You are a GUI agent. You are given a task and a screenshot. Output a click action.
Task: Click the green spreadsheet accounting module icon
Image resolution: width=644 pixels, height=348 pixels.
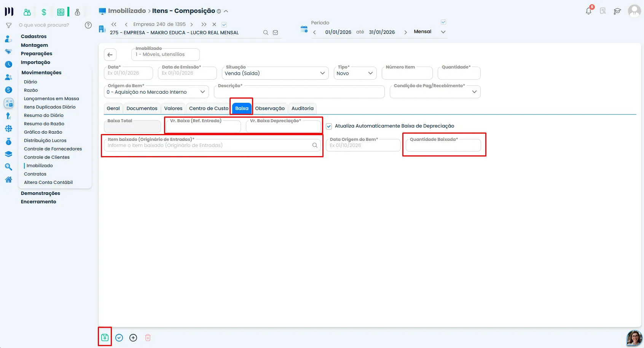[x=61, y=12]
